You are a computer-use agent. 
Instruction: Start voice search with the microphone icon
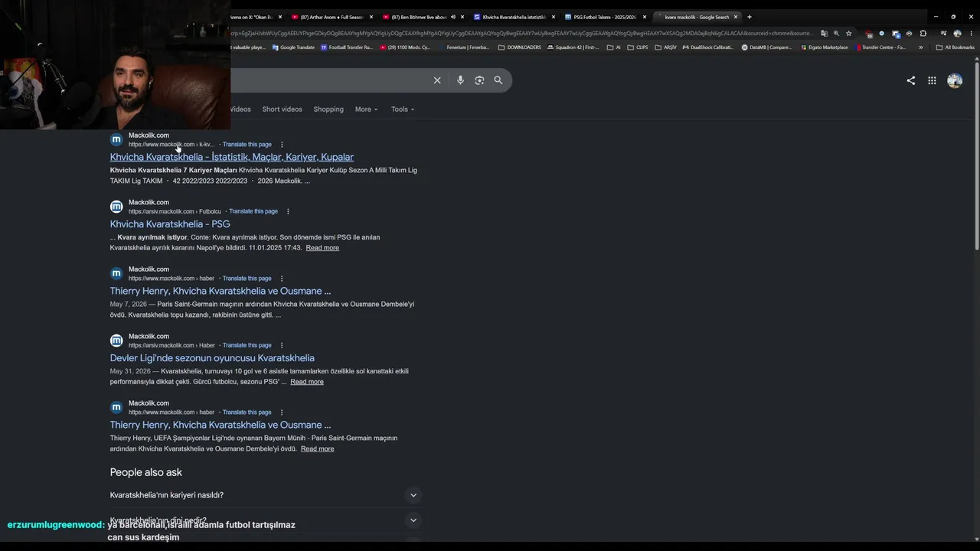(x=460, y=80)
